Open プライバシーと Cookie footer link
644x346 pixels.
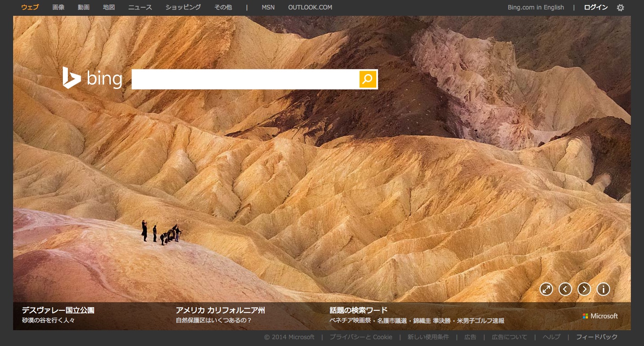pos(360,337)
